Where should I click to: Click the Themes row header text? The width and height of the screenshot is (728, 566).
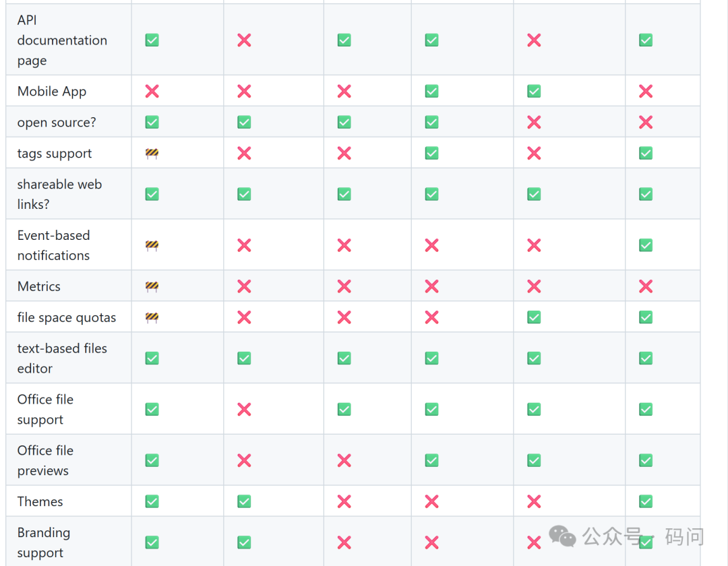40,501
